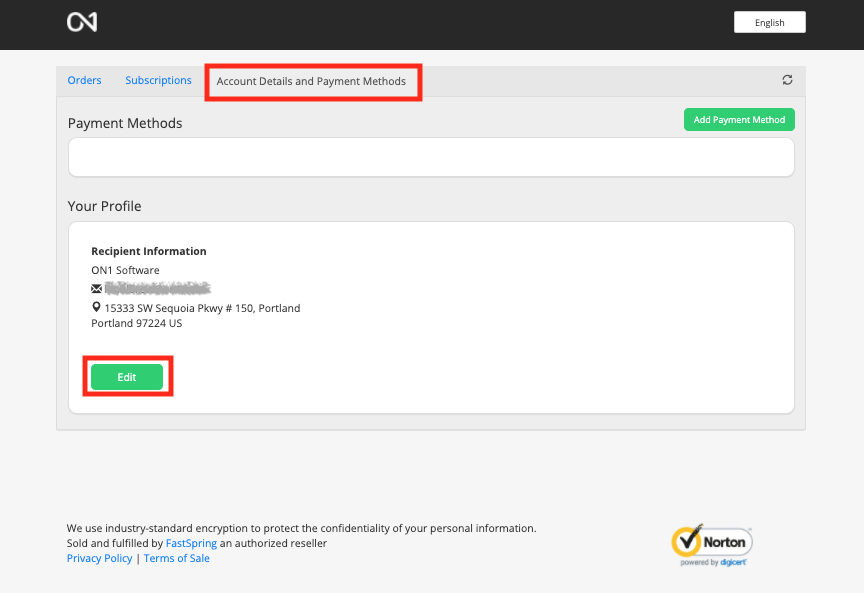Image resolution: width=864 pixels, height=593 pixels.
Task: Click the email envelope icon
Action: [97, 289]
